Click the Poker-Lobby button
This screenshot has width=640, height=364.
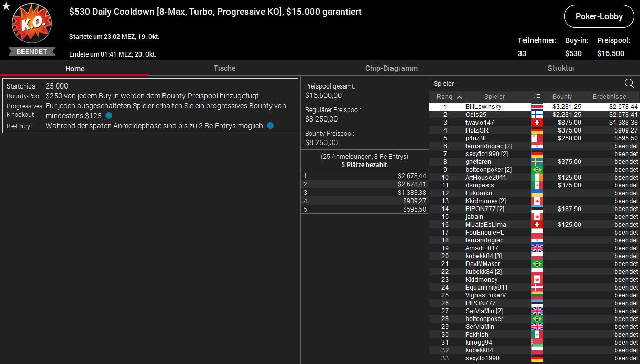click(599, 16)
